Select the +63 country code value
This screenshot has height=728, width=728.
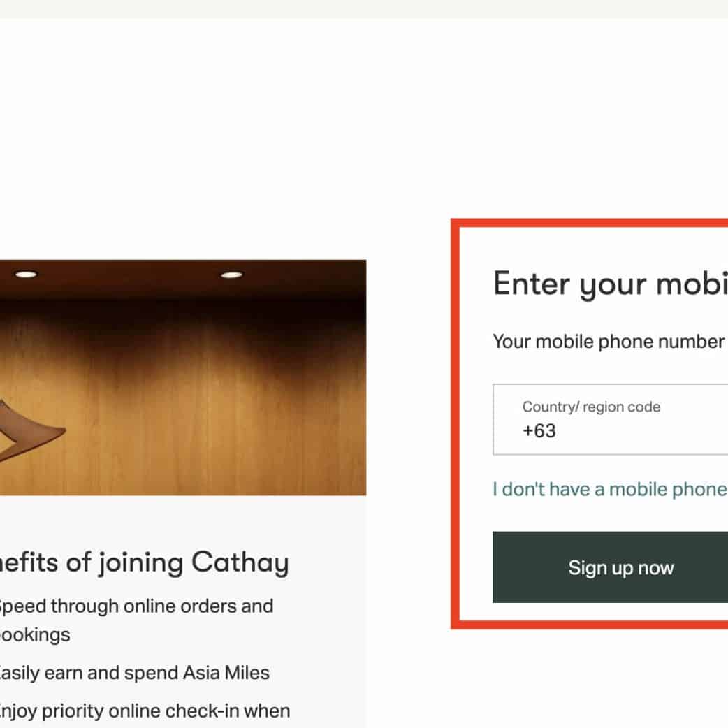coord(539,431)
